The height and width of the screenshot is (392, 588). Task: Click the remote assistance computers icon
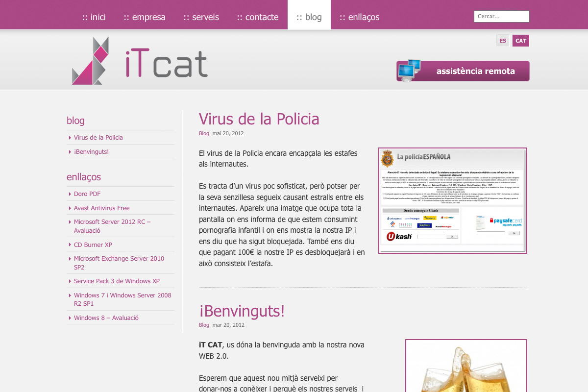click(x=409, y=71)
